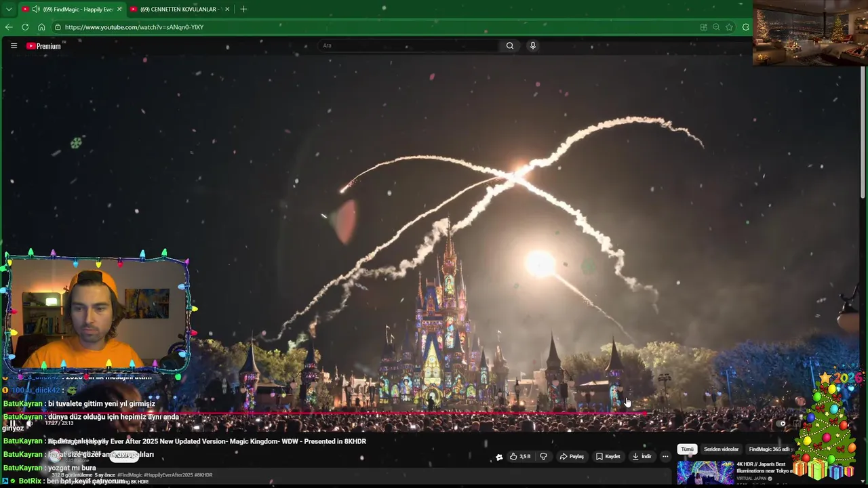Bookmark this page with the star
This screenshot has width=868, height=488.
point(729,27)
